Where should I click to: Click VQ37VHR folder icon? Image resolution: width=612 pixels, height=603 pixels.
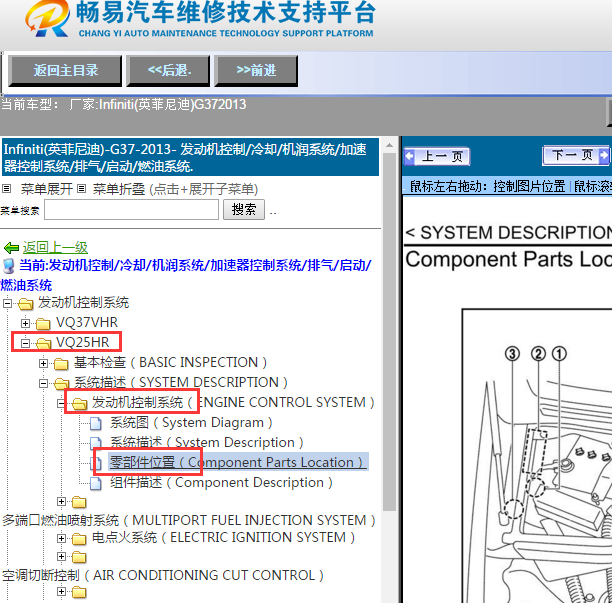43,323
